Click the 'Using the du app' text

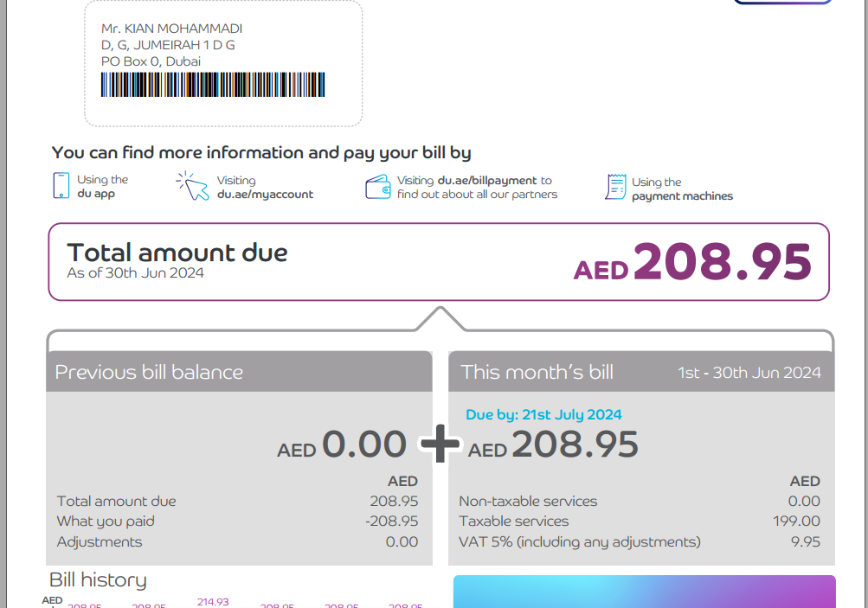coord(102,187)
